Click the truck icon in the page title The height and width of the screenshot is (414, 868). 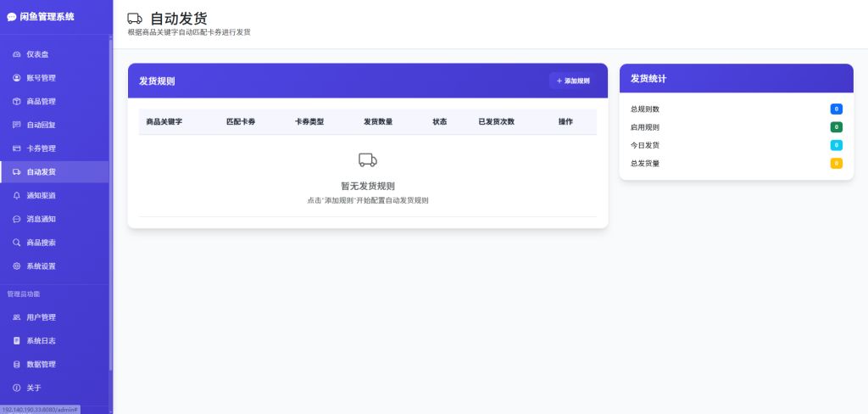coord(135,19)
